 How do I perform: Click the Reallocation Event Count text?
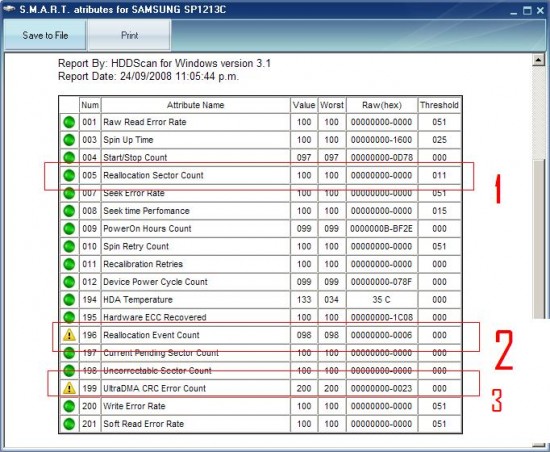(151, 335)
